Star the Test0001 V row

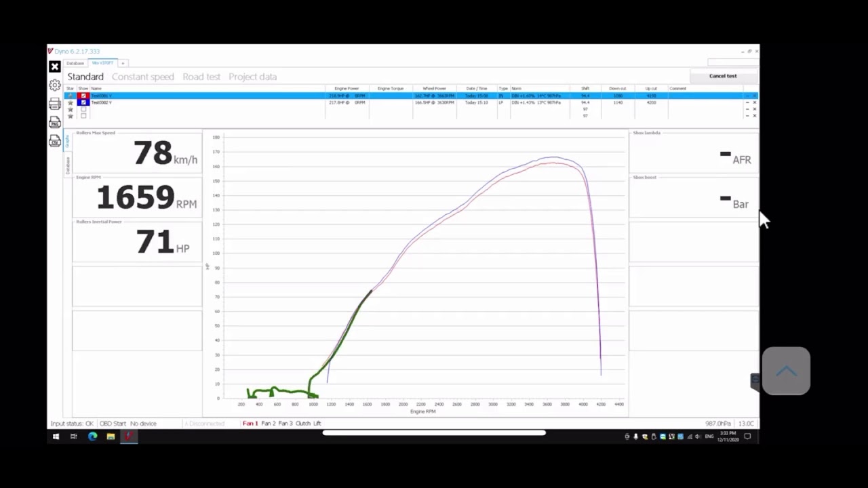[x=70, y=96]
